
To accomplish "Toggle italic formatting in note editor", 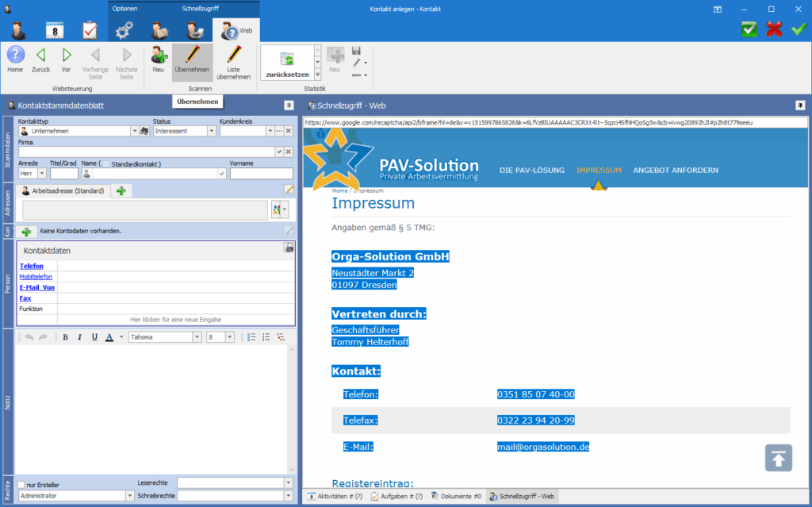I will click(80, 337).
